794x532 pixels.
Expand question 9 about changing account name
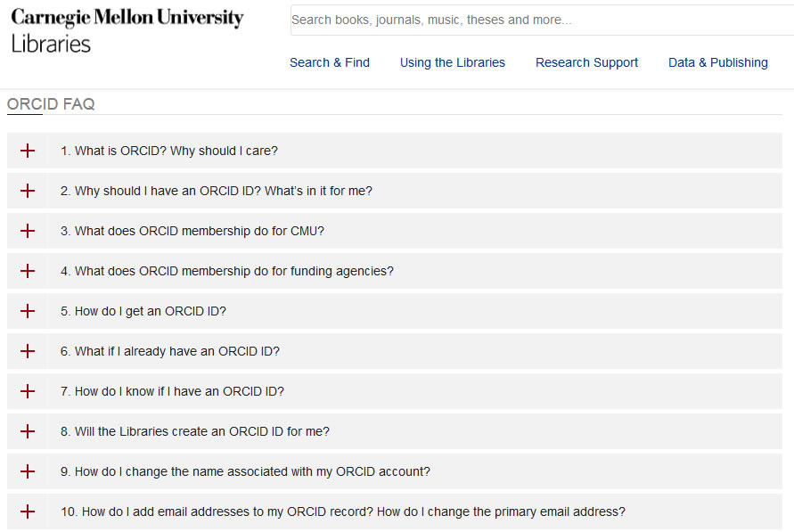pos(245,471)
